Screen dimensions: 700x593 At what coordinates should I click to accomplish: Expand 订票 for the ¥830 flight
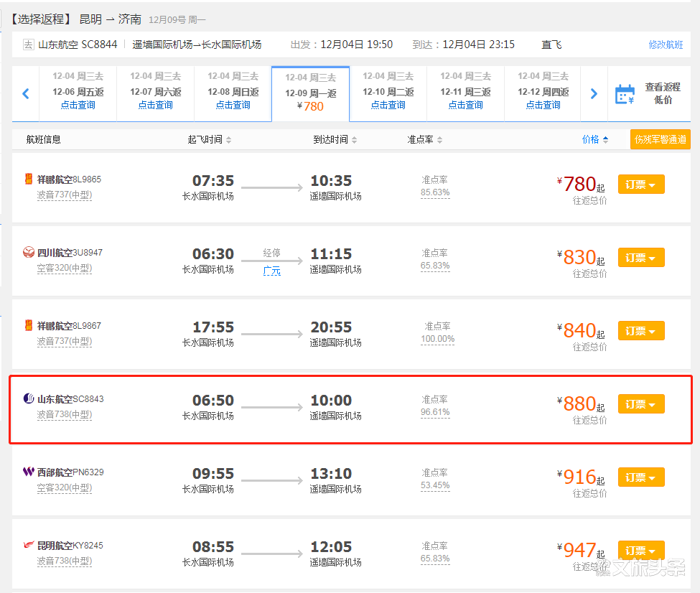click(x=641, y=258)
